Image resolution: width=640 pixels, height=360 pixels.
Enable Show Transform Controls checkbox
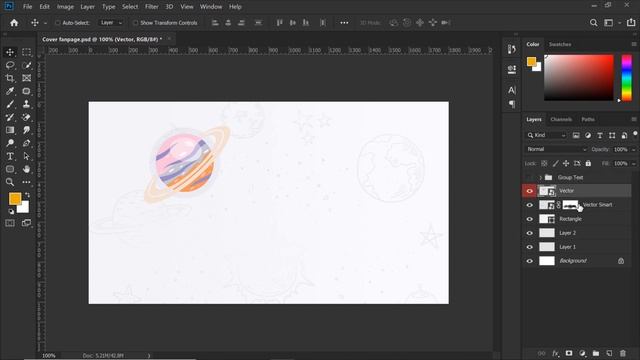135,23
